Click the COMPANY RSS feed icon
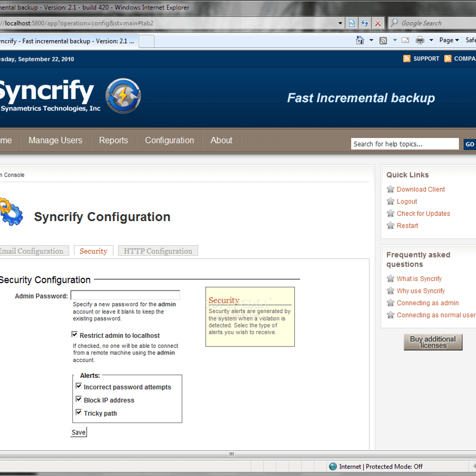The image size is (476, 476). [x=448, y=59]
